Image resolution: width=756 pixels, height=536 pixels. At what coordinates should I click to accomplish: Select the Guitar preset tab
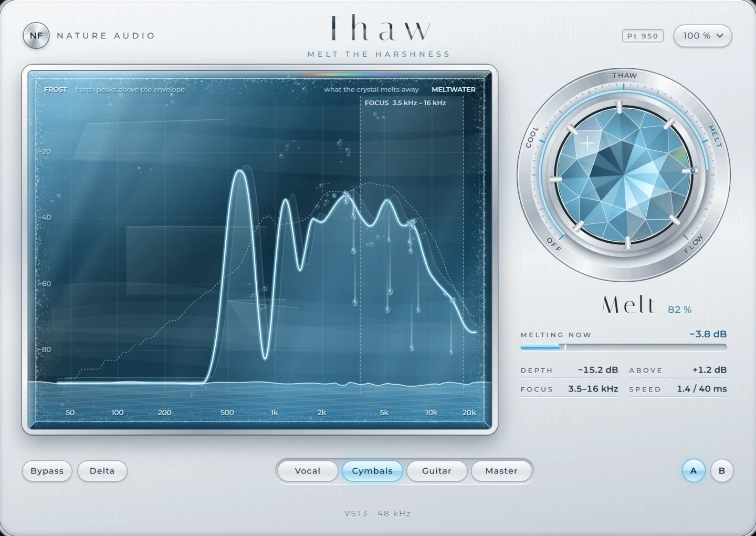[x=437, y=471]
